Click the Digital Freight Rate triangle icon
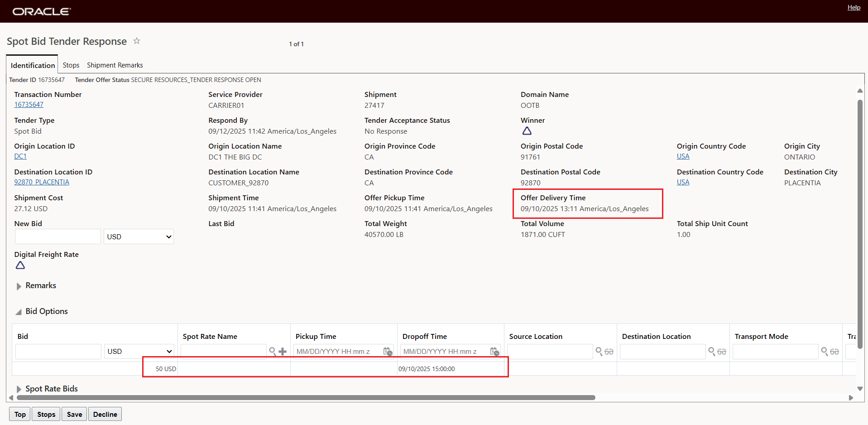Screen dimensions: 868x425 [x=20, y=266]
